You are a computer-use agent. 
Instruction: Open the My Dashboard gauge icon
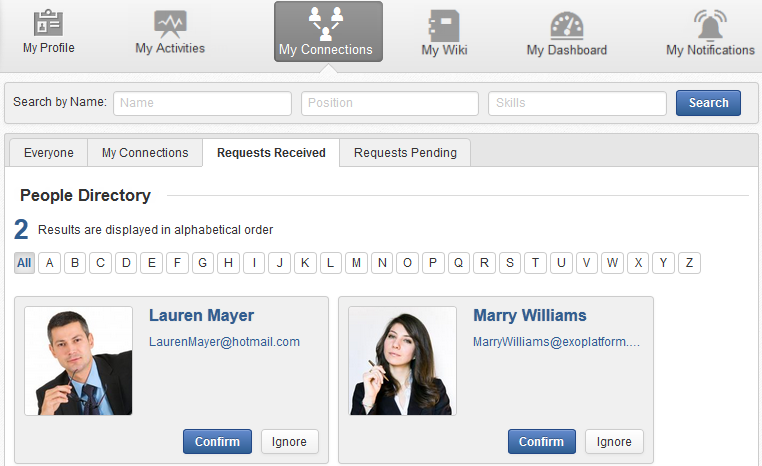pyautogui.click(x=566, y=25)
